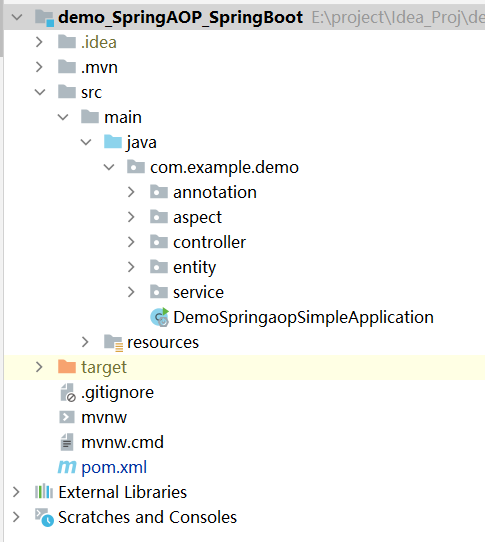
Task: Collapse the main folder
Action: coord(63,117)
